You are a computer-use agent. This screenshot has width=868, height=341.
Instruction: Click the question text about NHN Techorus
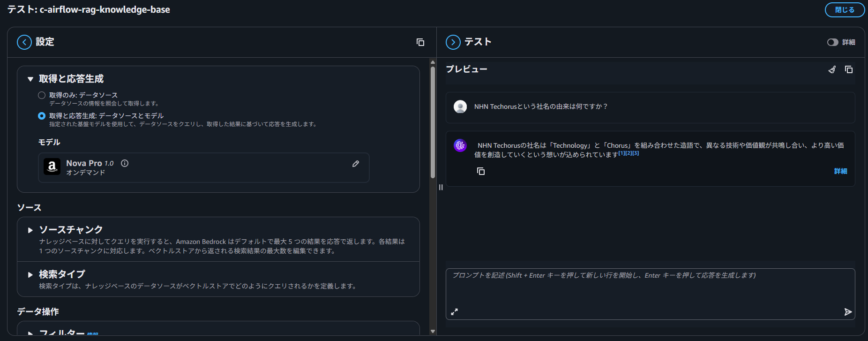(x=541, y=106)
